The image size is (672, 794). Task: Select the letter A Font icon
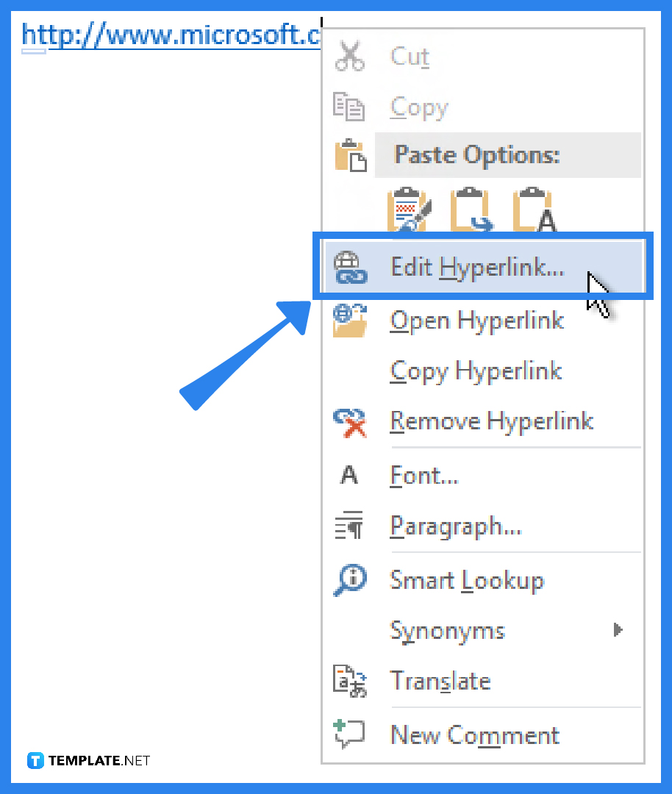point(349,476)
